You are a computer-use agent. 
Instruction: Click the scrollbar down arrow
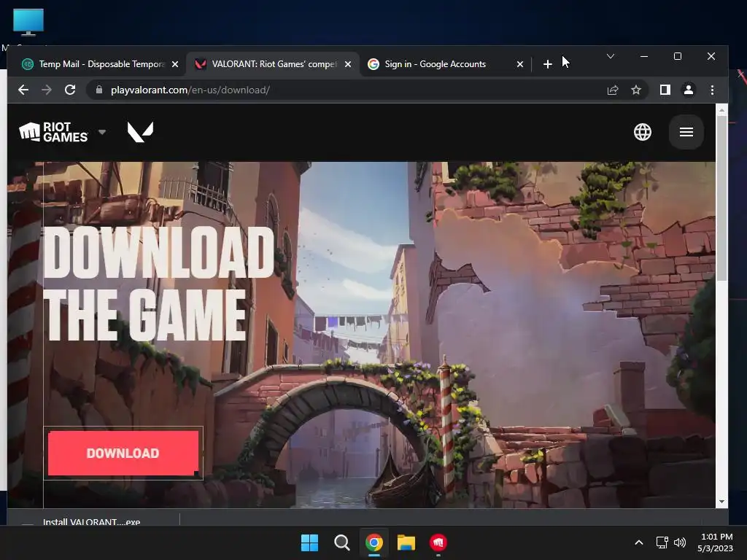721,502
